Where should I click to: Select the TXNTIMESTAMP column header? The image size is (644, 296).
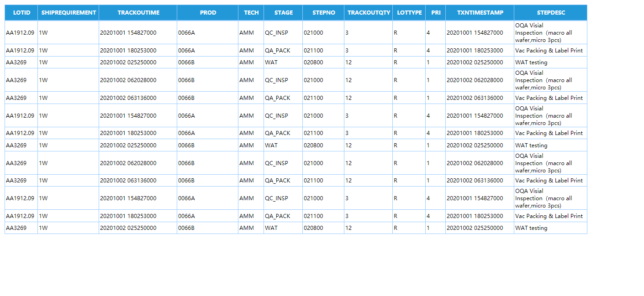[x=480, y=13]
